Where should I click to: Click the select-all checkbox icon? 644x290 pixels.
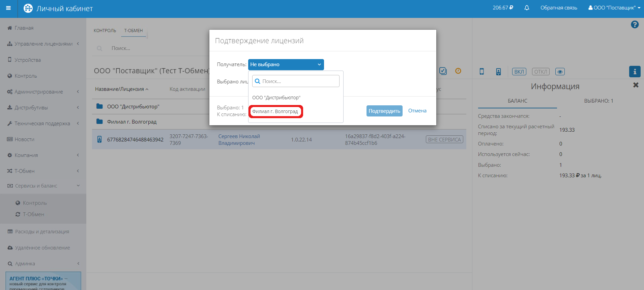point(443,71)
